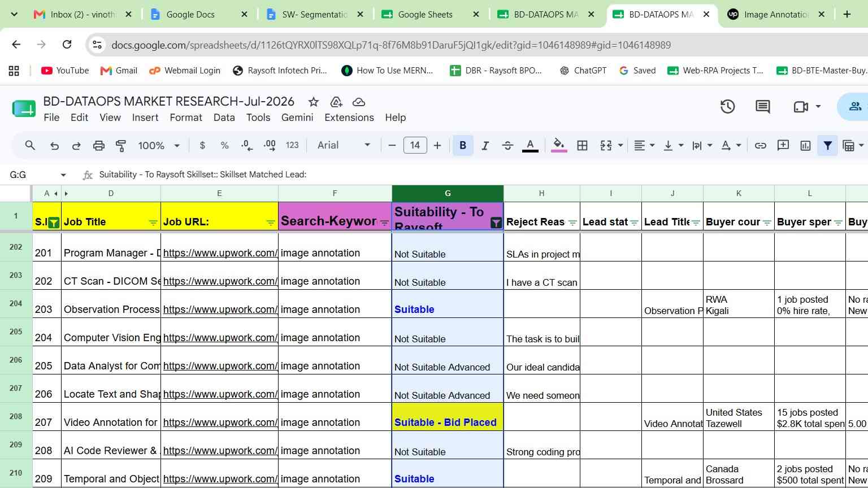Open the Suitability column filter dropdown
The width and height of the screenshot is (868, 488).
click(x=496, y=223)
